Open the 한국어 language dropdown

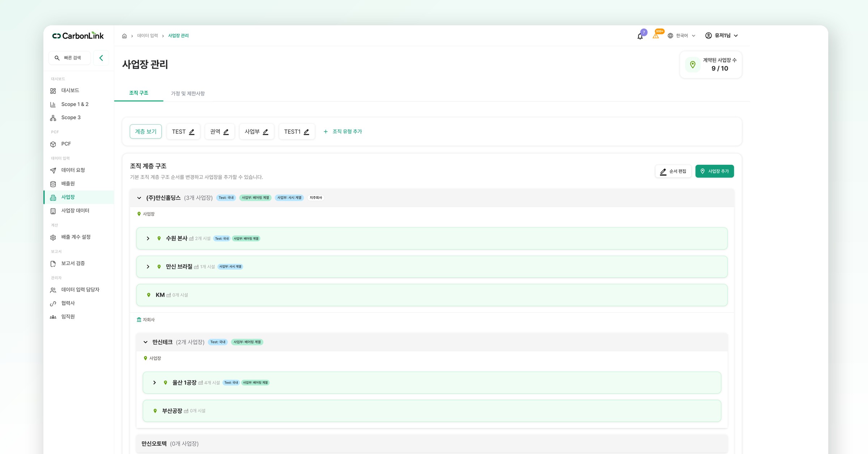pos(681,36)
